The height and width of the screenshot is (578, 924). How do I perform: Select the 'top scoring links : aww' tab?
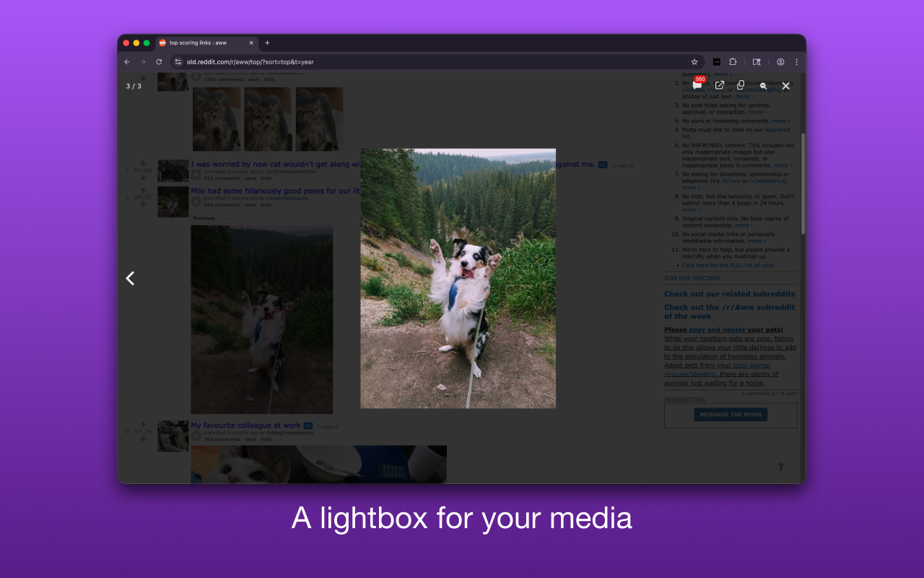coord(206,43)
